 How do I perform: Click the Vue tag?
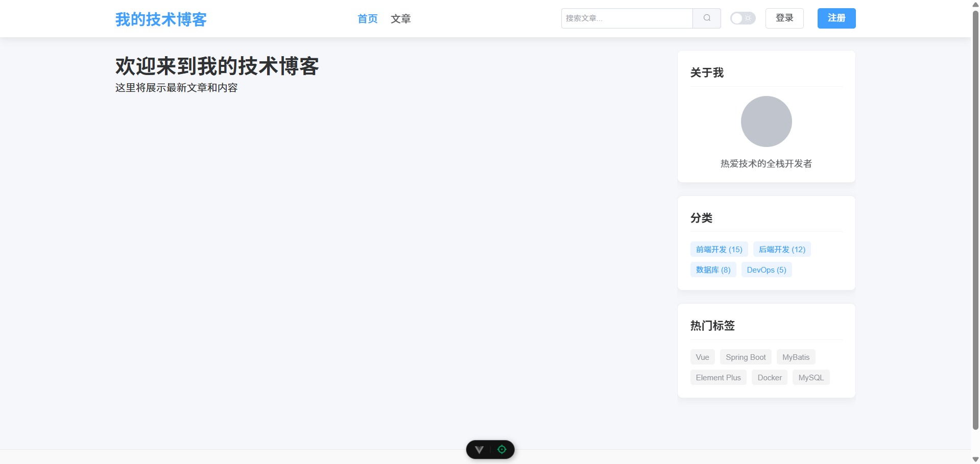[703, 357]
